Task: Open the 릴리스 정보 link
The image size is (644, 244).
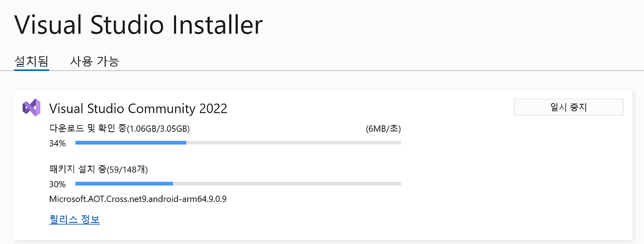Action: pyautogui.click(x=74, y=220)
